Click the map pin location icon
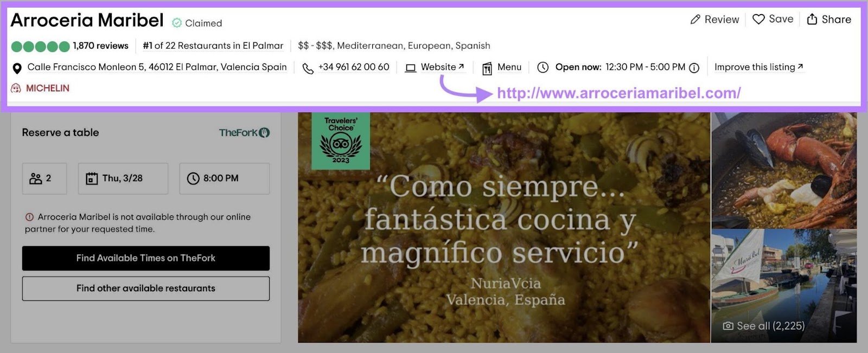This screenshot has height=353, width=868. coord(17,68)
